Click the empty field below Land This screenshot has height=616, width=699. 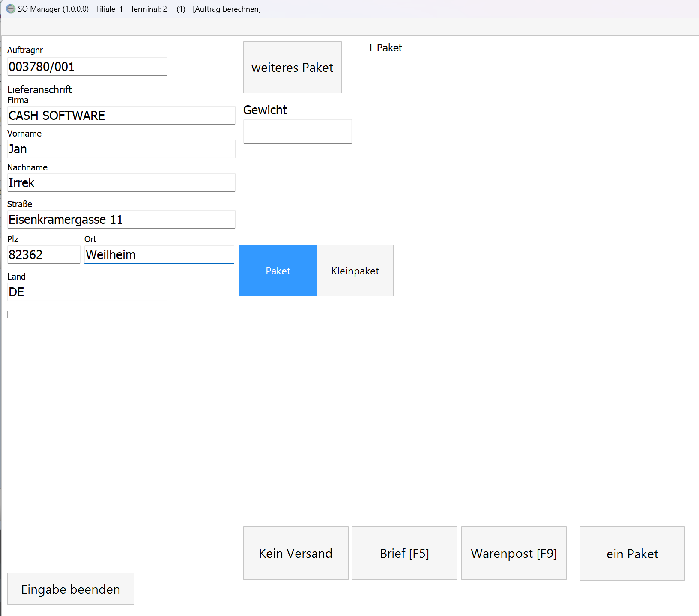tap(120, 315)
